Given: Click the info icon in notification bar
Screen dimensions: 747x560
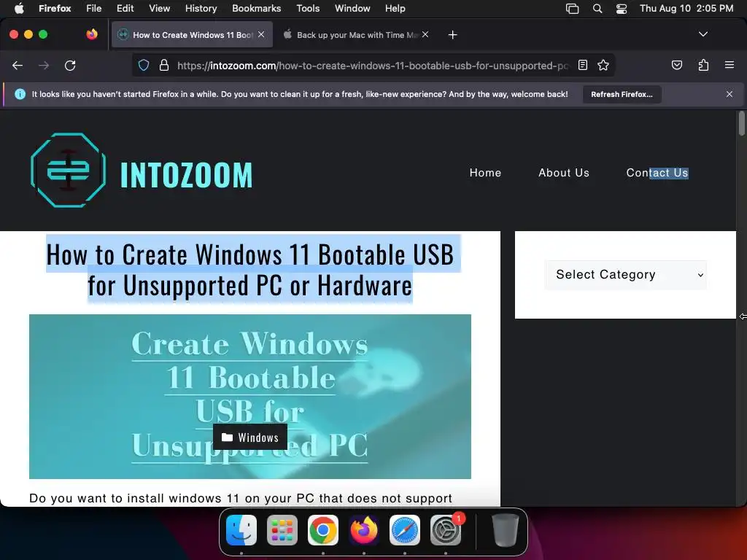Looking at the screenshot, I should [20, 94].
